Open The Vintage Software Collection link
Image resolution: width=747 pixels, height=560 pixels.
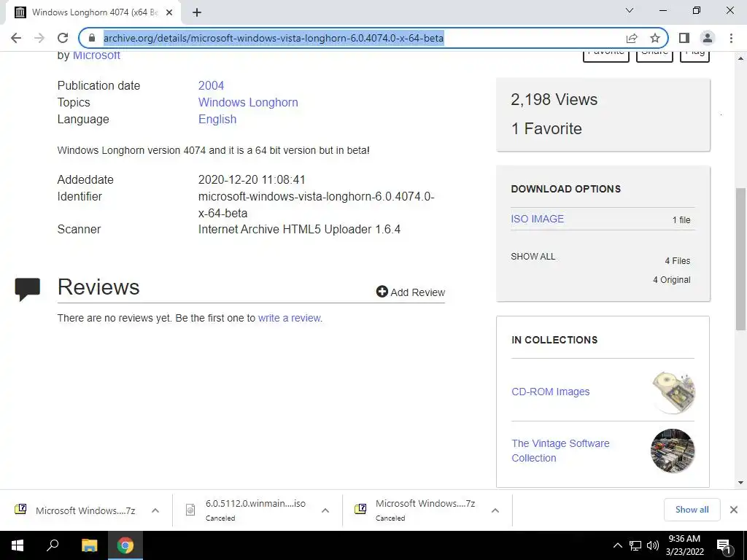point(561,451)
